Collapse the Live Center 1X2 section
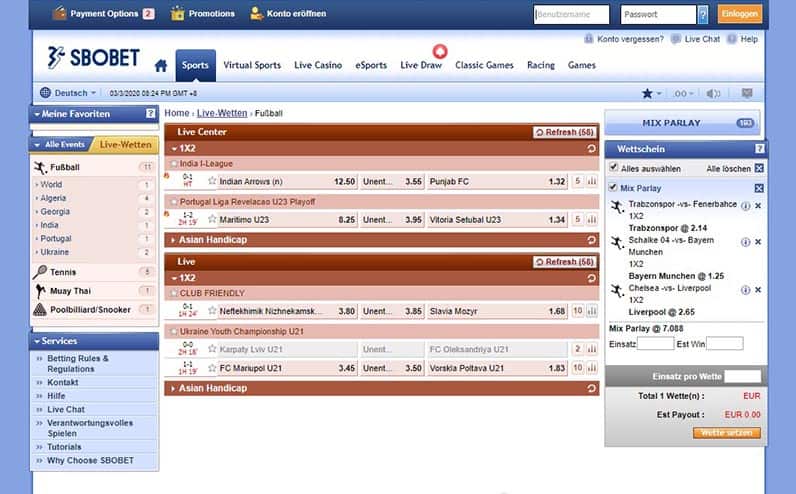This screenshot has width=796, height=494. 174,149
